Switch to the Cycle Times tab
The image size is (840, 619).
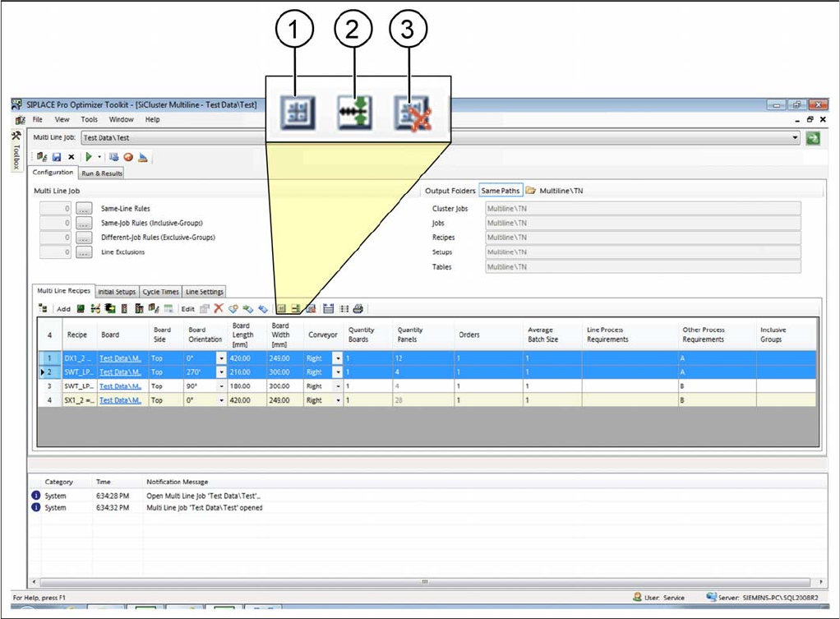pos(161,292)
